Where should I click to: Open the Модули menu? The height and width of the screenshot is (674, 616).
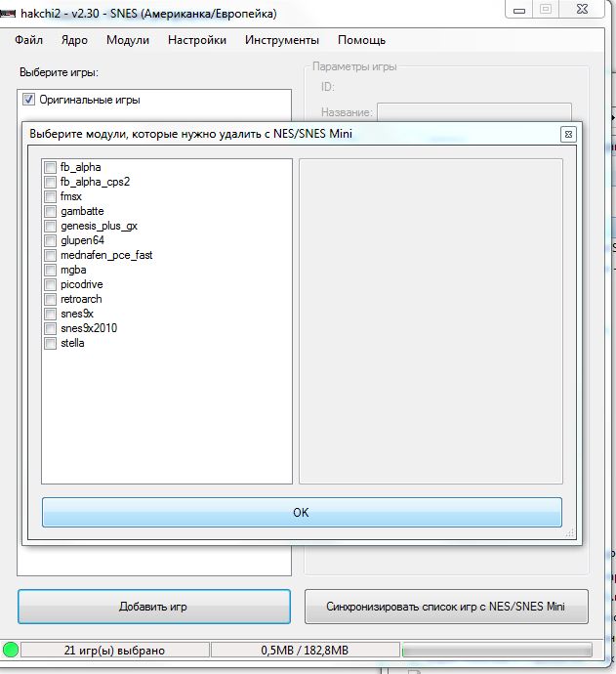(x=128, y=40)
